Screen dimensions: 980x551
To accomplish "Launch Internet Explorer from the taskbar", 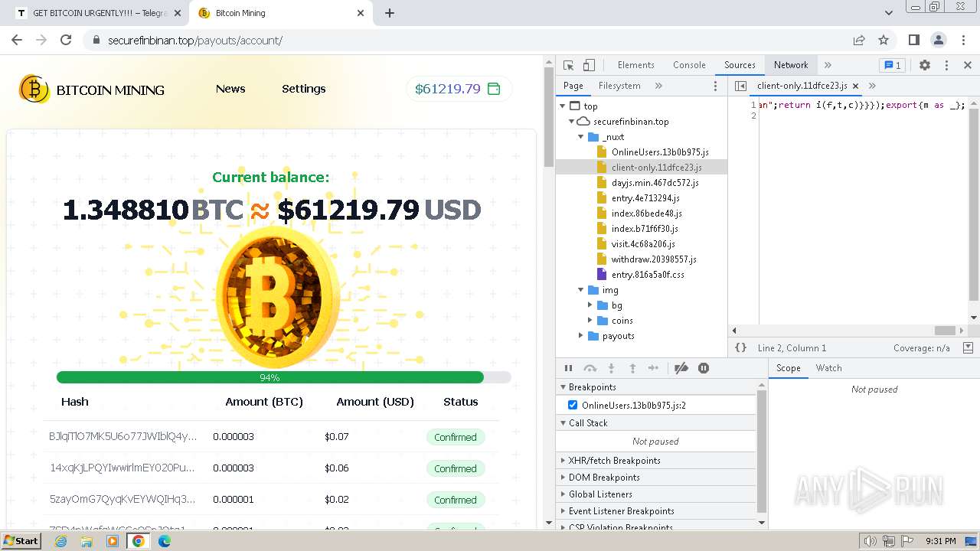I will tap(61, 541).
